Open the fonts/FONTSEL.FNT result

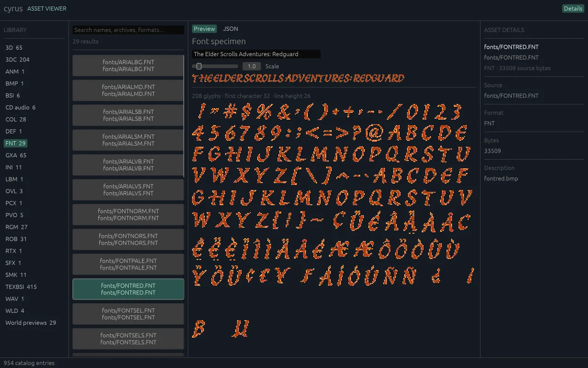[128, 314]
